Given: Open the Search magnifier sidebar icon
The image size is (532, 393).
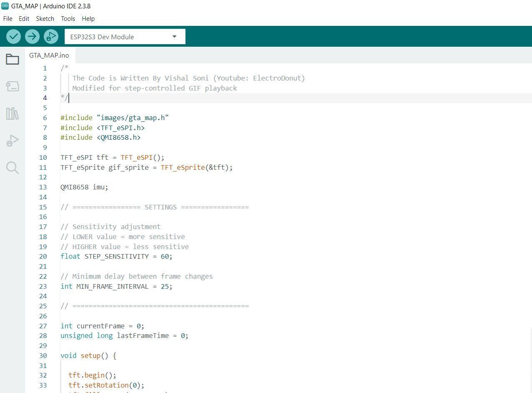Looking at the screenshot, I should coord(13,168).
